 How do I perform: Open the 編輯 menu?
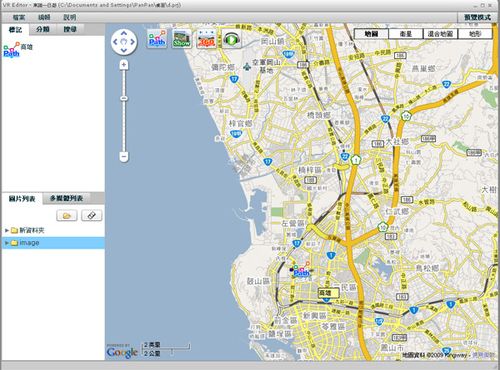click(x=44, y=17)
